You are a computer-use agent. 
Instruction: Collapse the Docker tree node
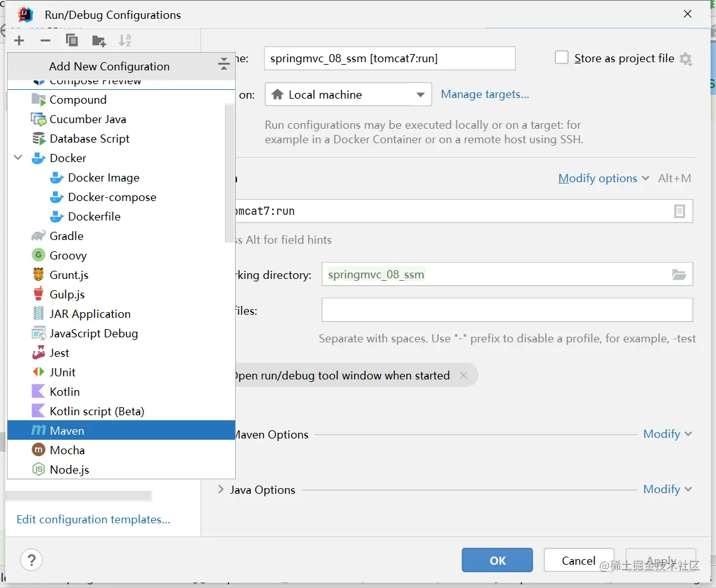click(x=18, y=158)
